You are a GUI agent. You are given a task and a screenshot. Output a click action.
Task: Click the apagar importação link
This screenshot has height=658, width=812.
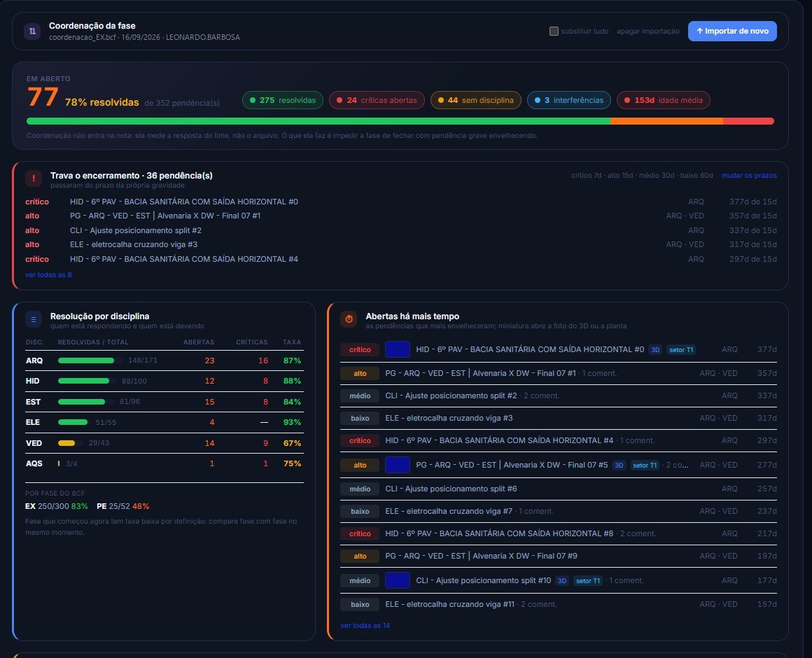tap(647, 31)
